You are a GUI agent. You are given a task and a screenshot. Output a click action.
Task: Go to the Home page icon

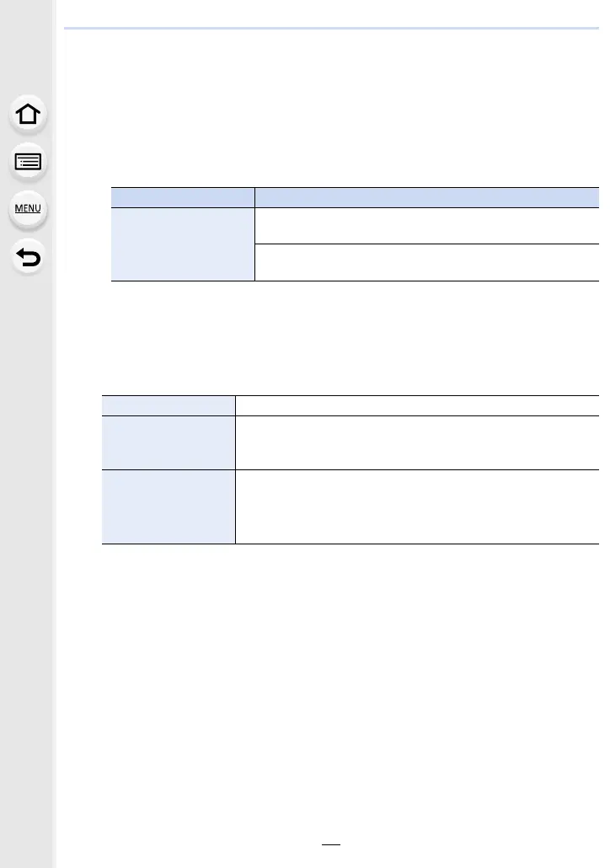point(28,114)
